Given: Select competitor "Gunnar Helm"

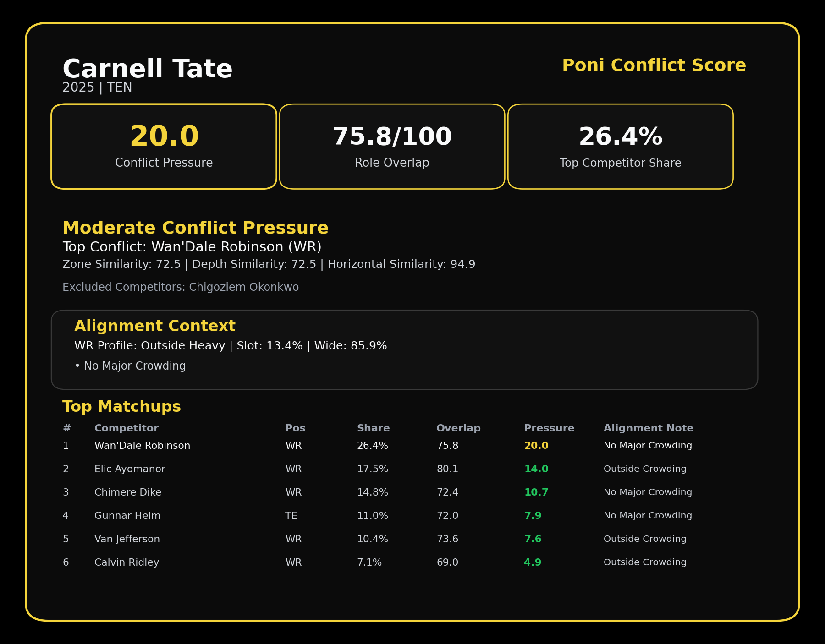Looking at the screenshot, I should [x=127, y=516].
